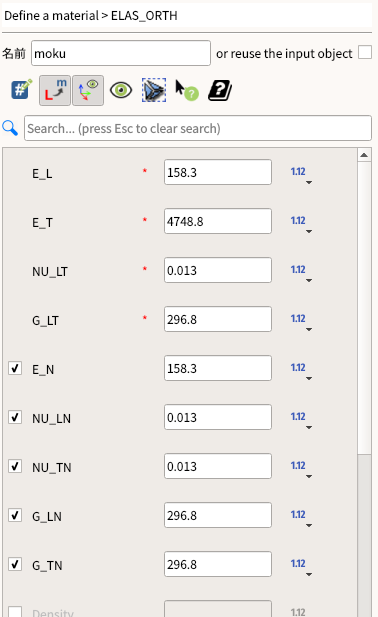Click the G_LT value field 296.8
This screenshot has width=378, height=617.
[218, 319]
